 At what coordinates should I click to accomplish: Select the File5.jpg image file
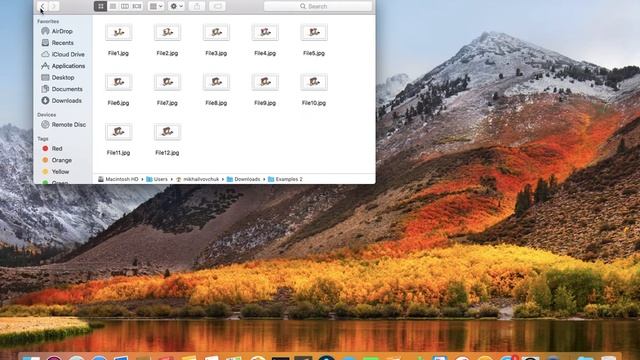tap(314, 32)
